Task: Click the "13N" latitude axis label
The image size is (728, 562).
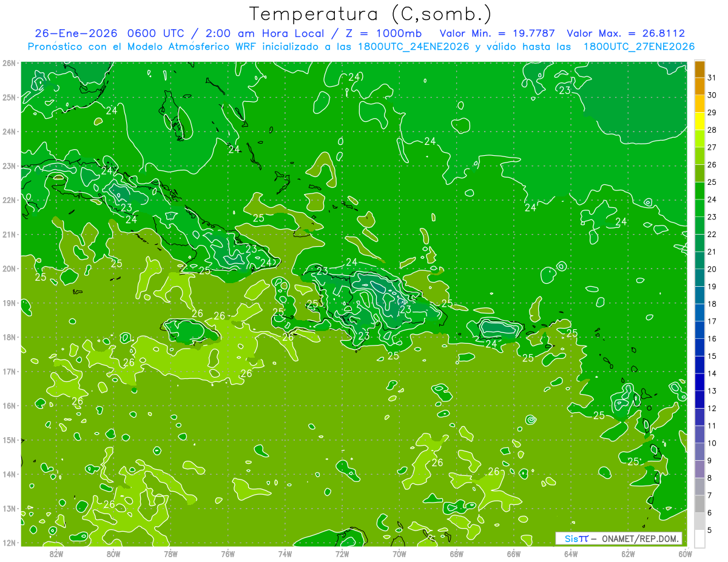Action: pyautogui.click(x=9, y=509)
